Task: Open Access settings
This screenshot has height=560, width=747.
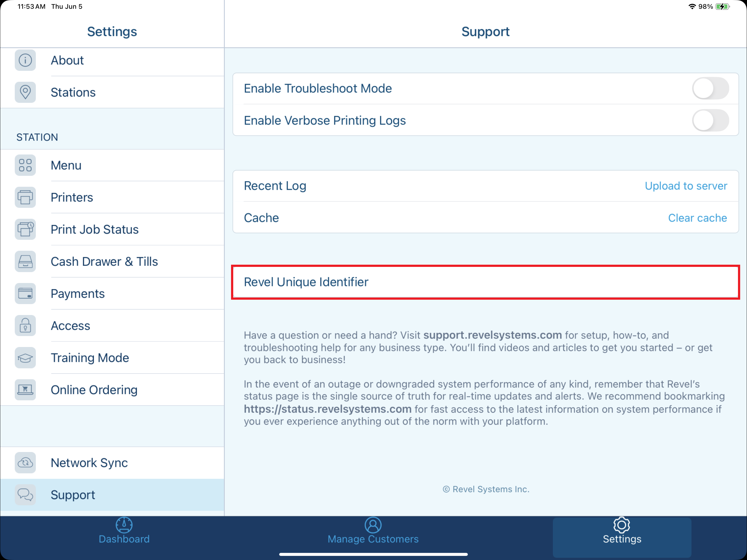Action: pyautogui.click(x=112, y=326)
